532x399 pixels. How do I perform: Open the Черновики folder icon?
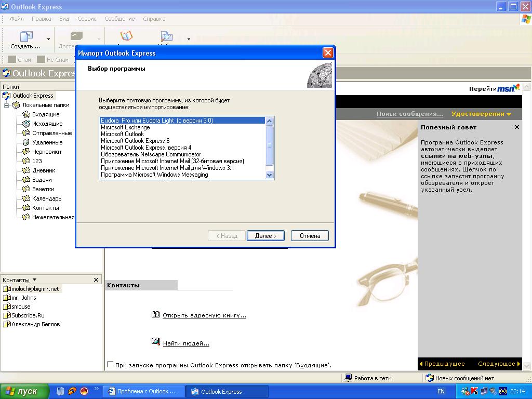point(26,152)
